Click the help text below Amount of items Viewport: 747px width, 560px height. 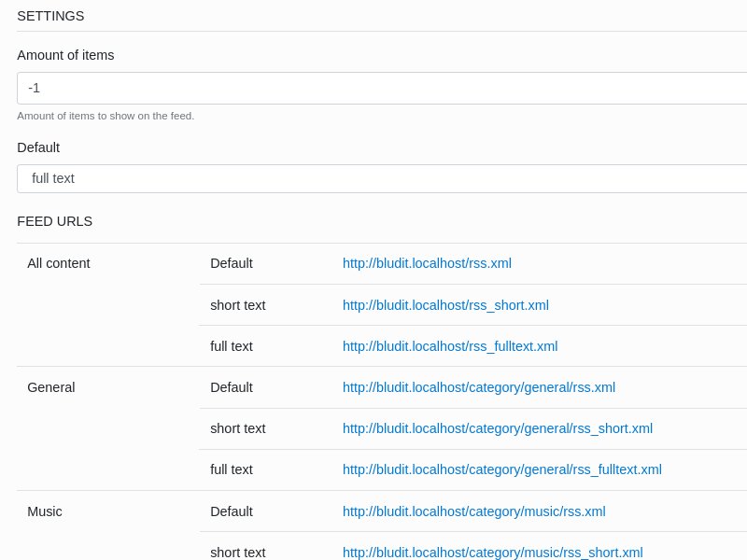point(106,116)
